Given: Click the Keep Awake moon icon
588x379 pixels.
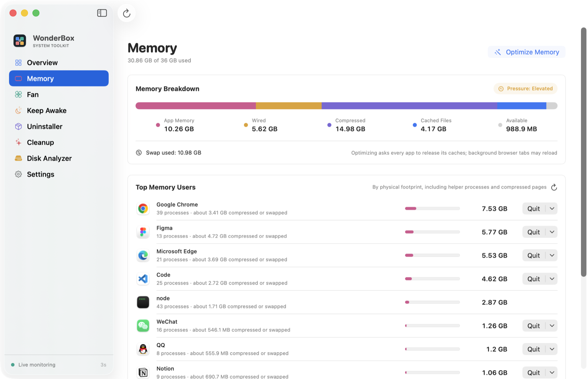Looking at the screenshot, I should click(18, 110).
